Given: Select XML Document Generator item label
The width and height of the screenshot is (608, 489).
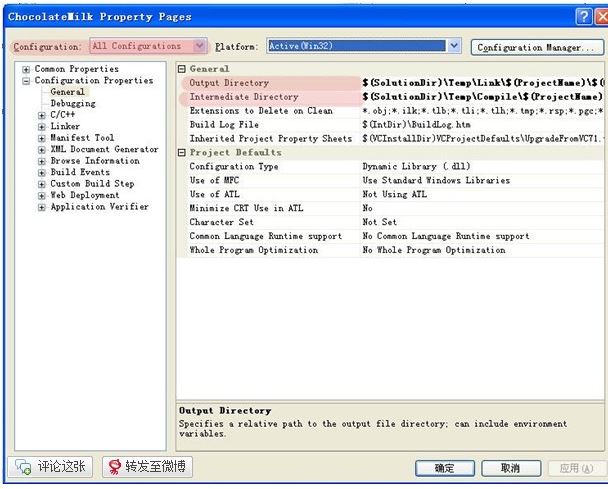Looking at the screenshot, I should pyautogui.click(x=104, y=149).
